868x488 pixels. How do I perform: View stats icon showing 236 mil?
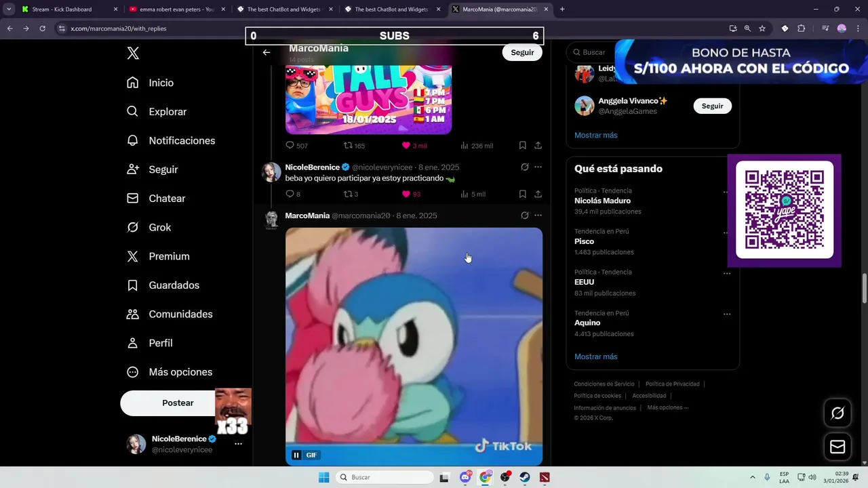[465, 146]
